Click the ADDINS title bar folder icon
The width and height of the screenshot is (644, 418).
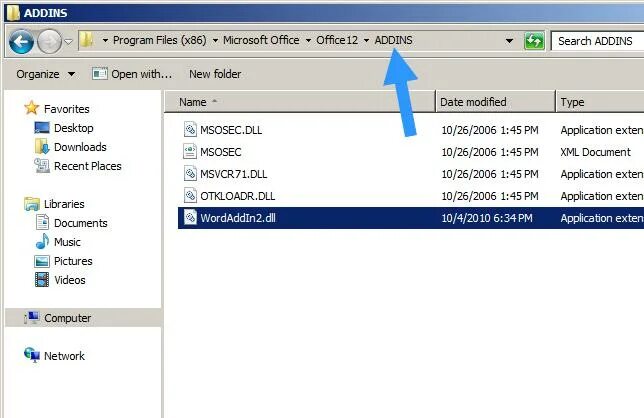coord(13,13)
